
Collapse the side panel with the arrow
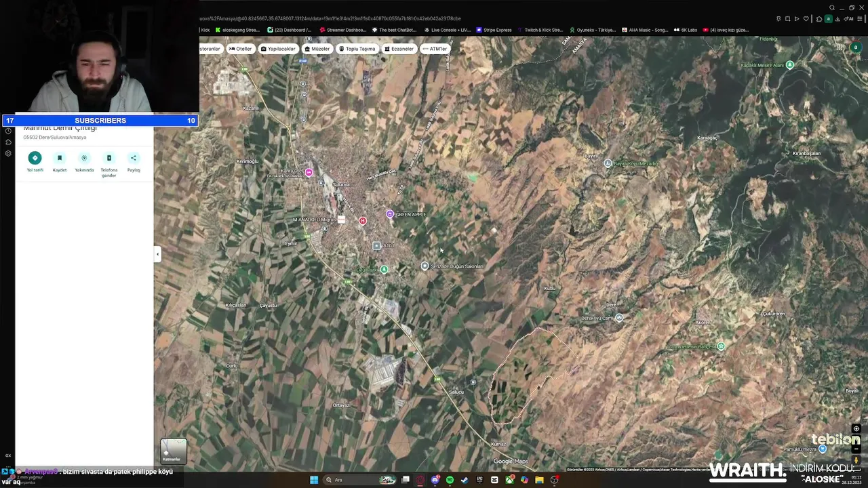point(157,254)
